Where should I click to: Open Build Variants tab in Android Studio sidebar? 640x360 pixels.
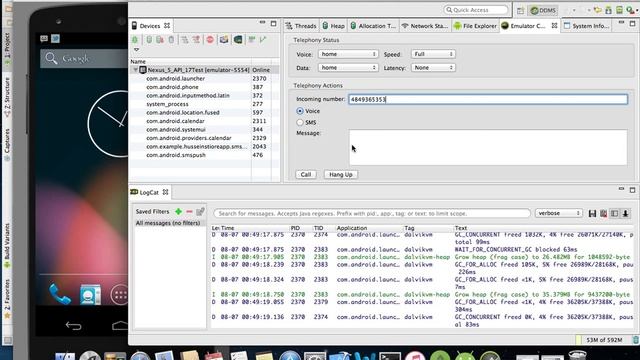pos(7,246)
